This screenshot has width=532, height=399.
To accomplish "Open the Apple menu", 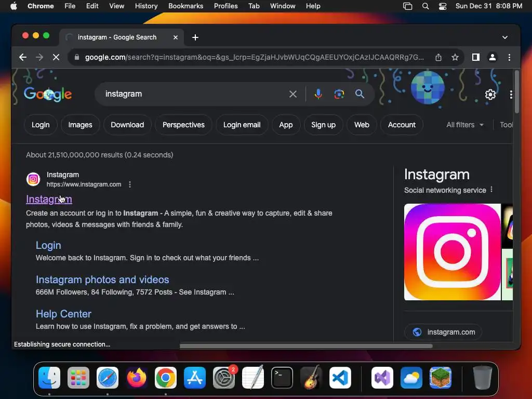I will [14, 6].
